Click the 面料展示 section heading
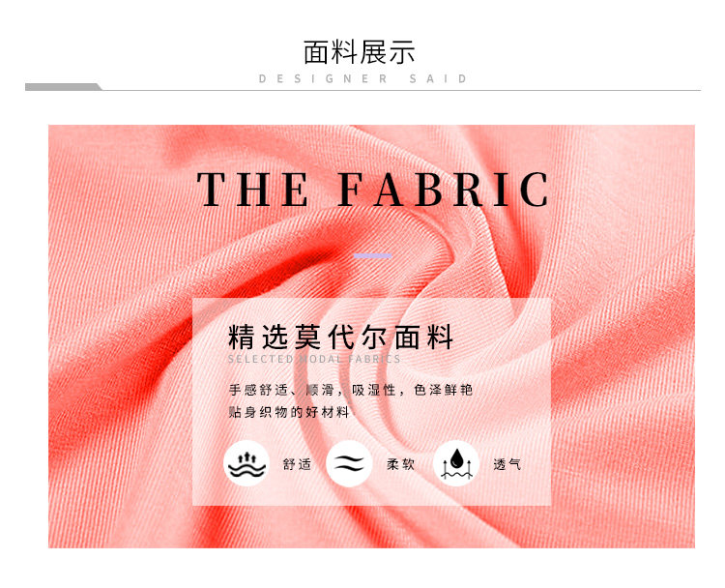 [x=360, y=52]
